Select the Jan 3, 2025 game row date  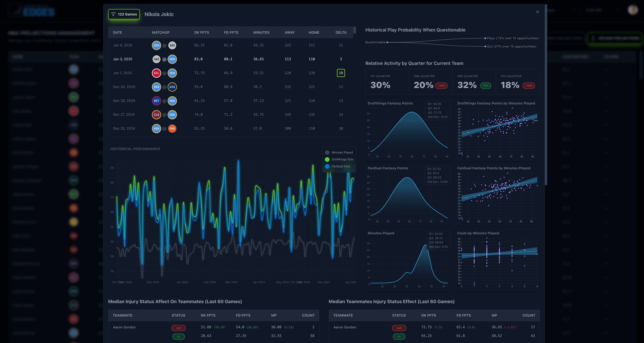123,59
